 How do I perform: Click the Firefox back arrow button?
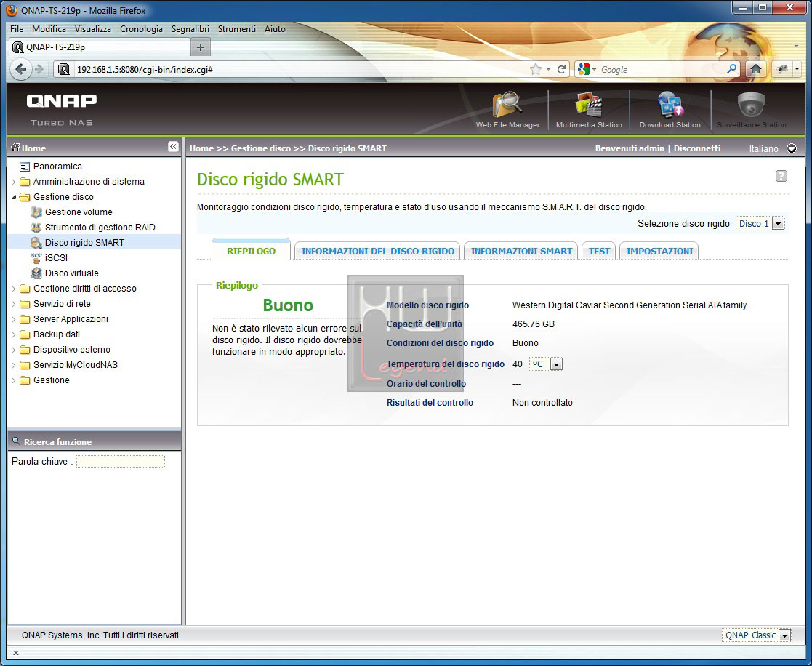[20, 69]
